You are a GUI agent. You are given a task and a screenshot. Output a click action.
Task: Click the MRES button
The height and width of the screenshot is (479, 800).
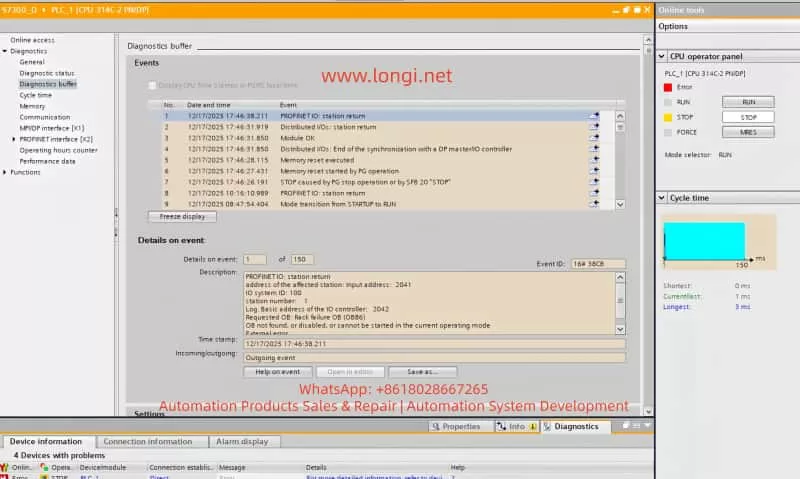[748, 132]
